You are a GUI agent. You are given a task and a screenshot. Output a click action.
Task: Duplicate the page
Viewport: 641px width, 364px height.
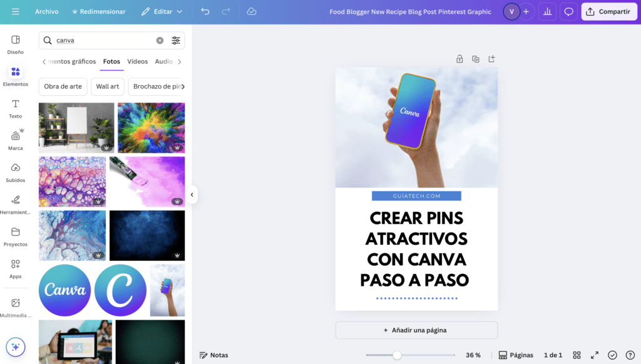(x=476, y=59)
